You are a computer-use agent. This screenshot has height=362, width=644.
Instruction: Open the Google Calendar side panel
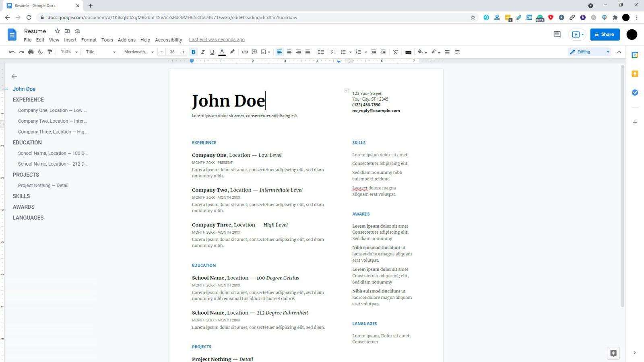pos(635,55)
